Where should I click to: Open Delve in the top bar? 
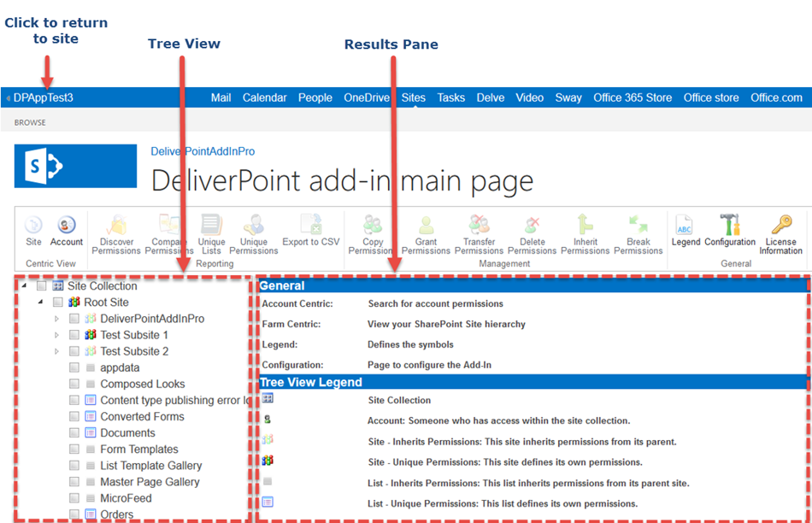tap(491, 97)
